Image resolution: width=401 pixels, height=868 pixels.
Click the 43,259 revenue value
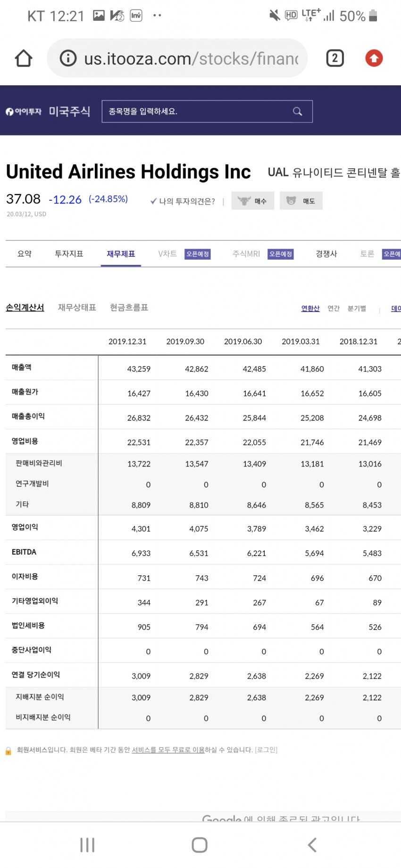coord(139,369)
